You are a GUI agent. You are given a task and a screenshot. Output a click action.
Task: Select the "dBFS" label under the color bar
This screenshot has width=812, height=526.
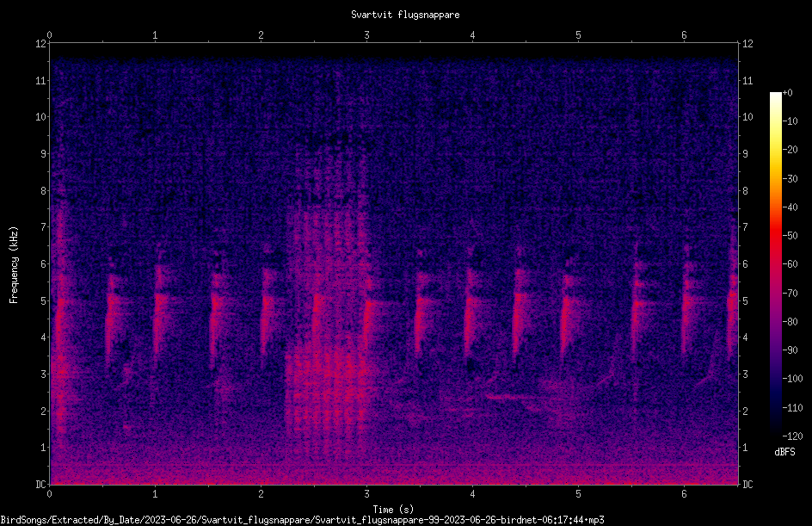(x=784, y=452)
